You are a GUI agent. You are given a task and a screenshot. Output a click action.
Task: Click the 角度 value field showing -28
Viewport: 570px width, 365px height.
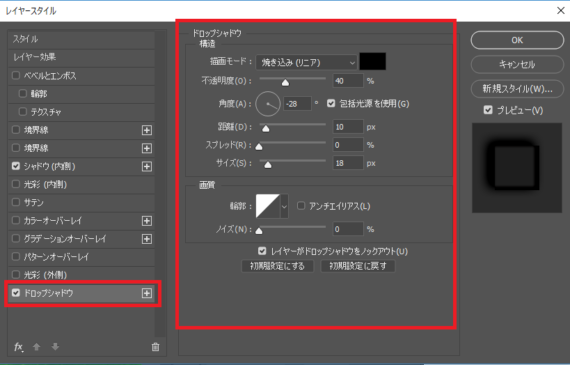point(297,104)
